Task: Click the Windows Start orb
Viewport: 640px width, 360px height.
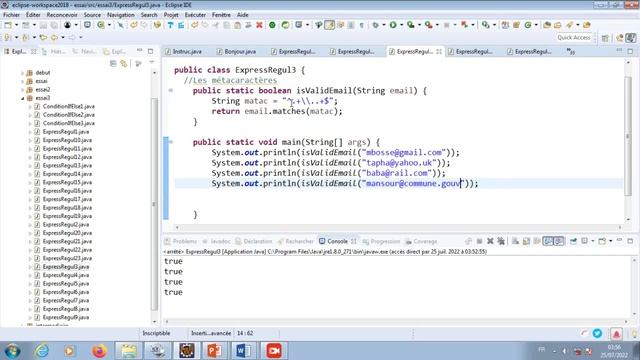Action: coord(12,351)
